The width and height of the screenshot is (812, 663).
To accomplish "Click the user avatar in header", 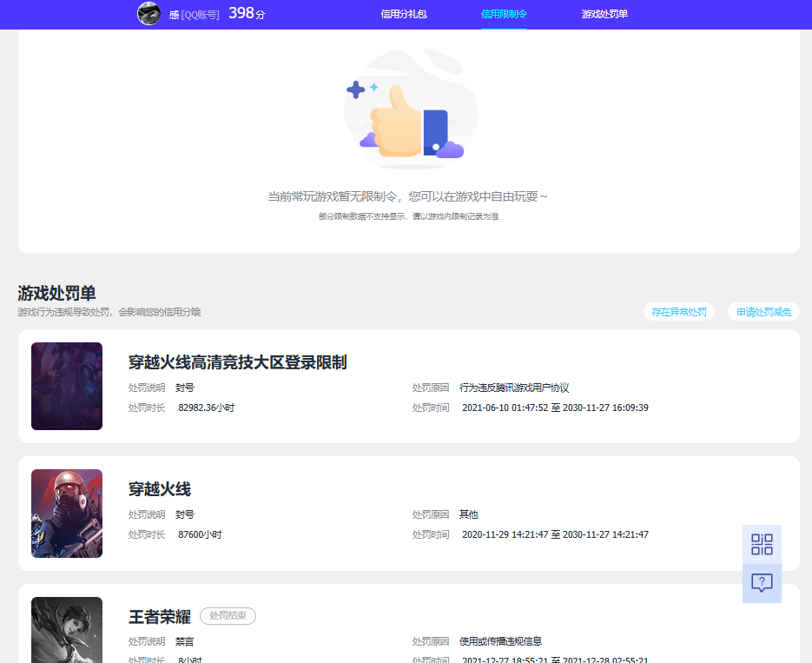I will pos(149,13).
